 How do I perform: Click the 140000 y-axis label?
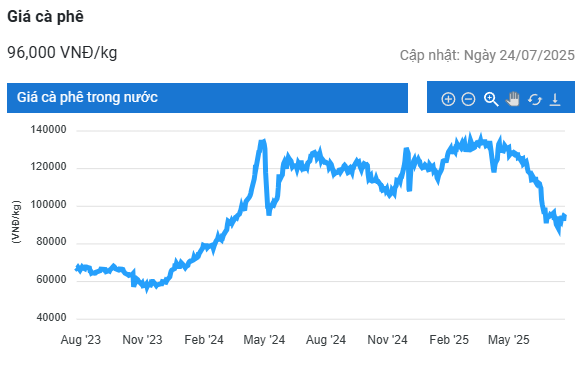click(x=49, y=130)
